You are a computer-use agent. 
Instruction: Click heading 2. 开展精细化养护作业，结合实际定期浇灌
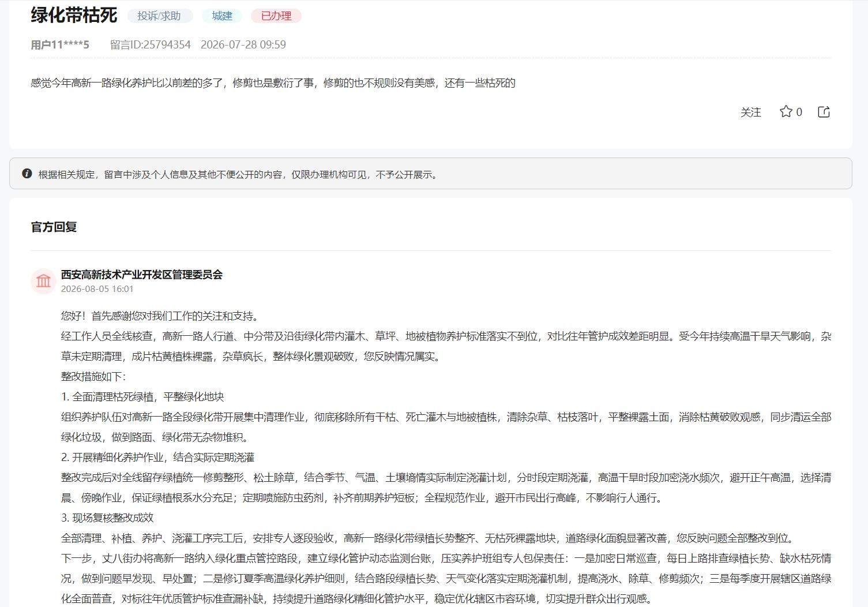158,457
